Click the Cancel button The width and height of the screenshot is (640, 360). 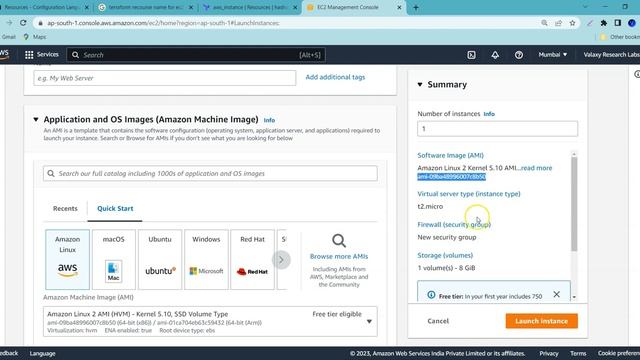(438, 321)
